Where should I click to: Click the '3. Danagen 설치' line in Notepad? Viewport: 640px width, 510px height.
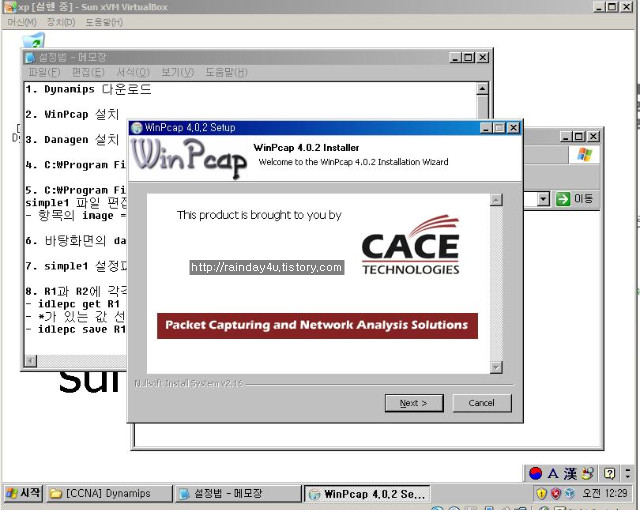coord(72,140)
